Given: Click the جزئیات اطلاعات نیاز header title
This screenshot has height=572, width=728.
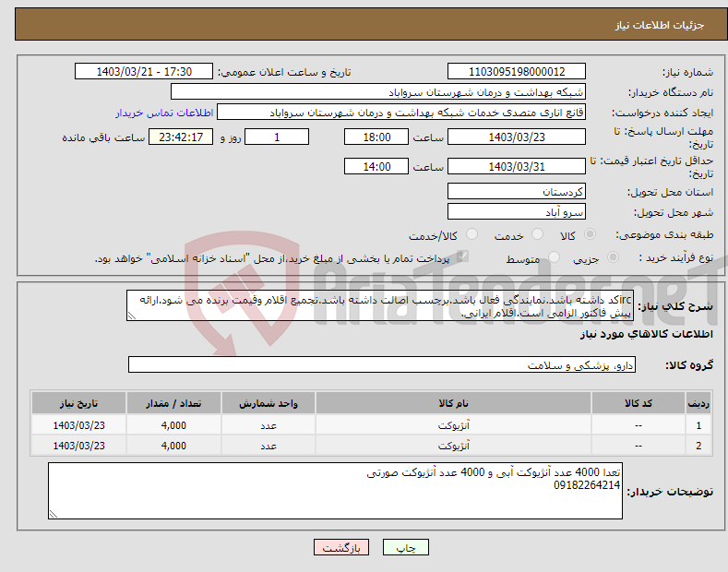Looking at the screenshot, I should (x=660, y=25).
